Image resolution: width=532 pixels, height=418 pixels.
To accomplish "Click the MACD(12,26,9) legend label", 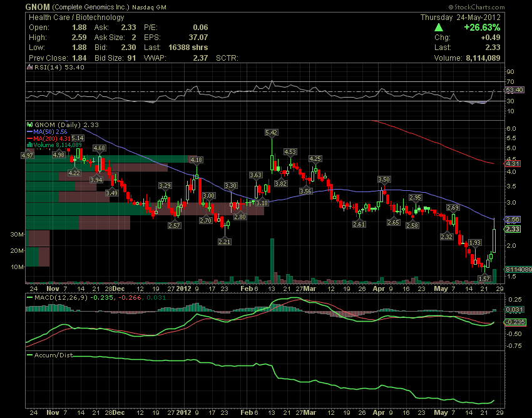I will [61, 298].
